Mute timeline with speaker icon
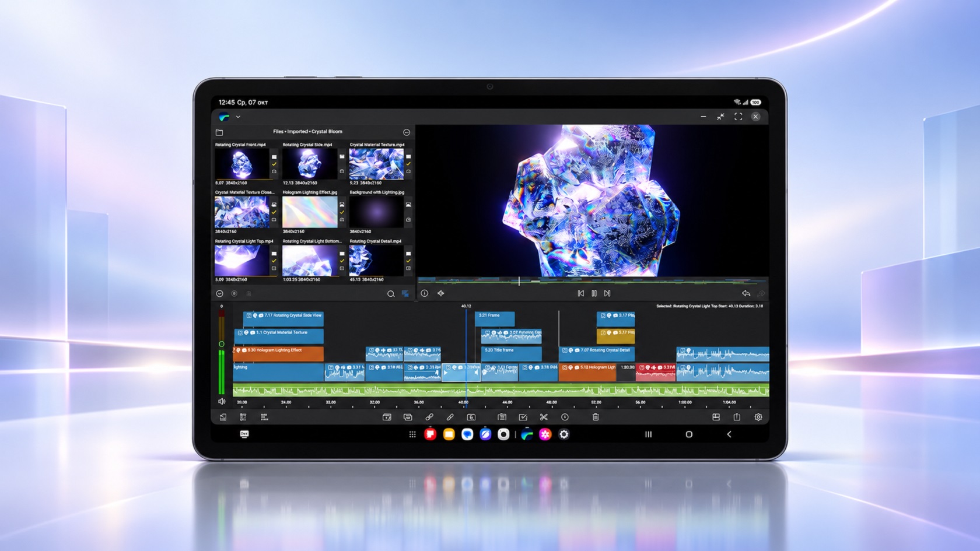The image size is (980, 551). point(222,401)
